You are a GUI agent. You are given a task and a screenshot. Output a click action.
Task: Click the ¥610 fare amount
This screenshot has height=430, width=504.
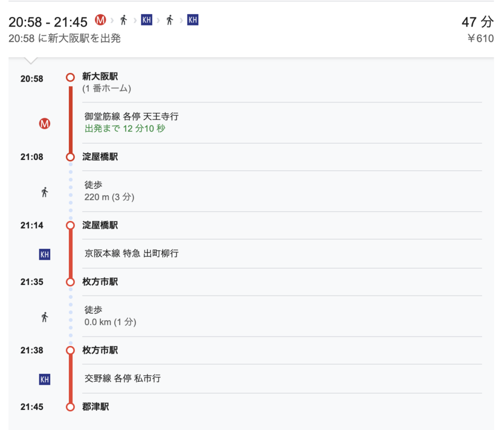(480, 38)
